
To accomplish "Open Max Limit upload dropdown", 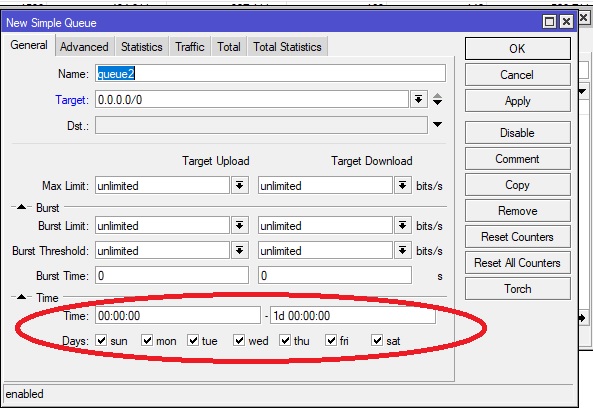I will pyautogui.click(x=239, y=185).
